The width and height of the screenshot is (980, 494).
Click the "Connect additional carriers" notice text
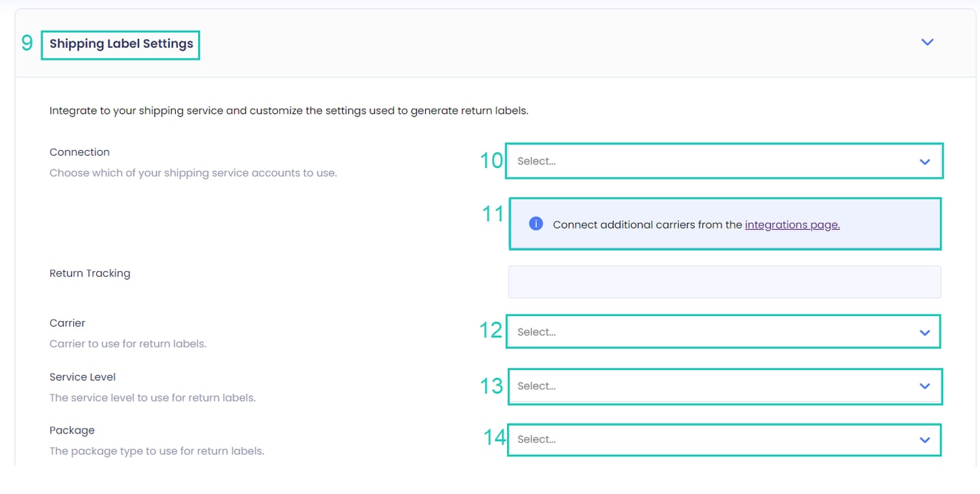647,225
